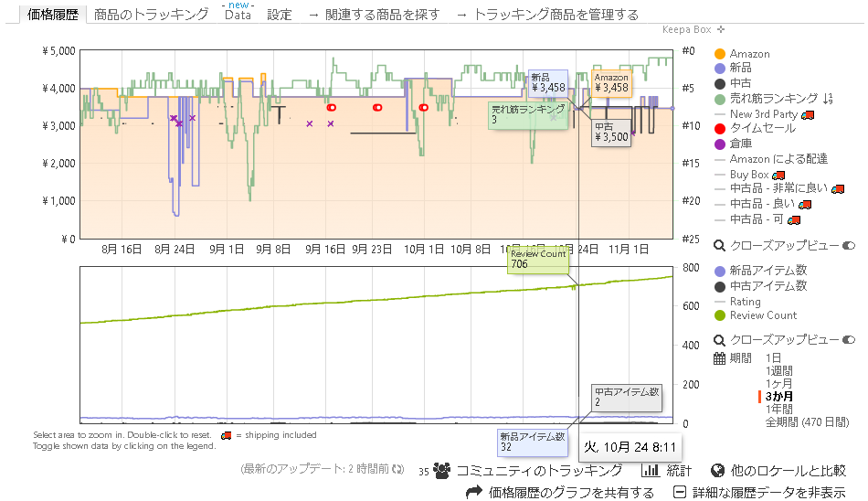The height and width of the screenshot is (501, 868).
Task: Open 価格履歴のグラフを共有する link
Action: [x=571, y=492]
